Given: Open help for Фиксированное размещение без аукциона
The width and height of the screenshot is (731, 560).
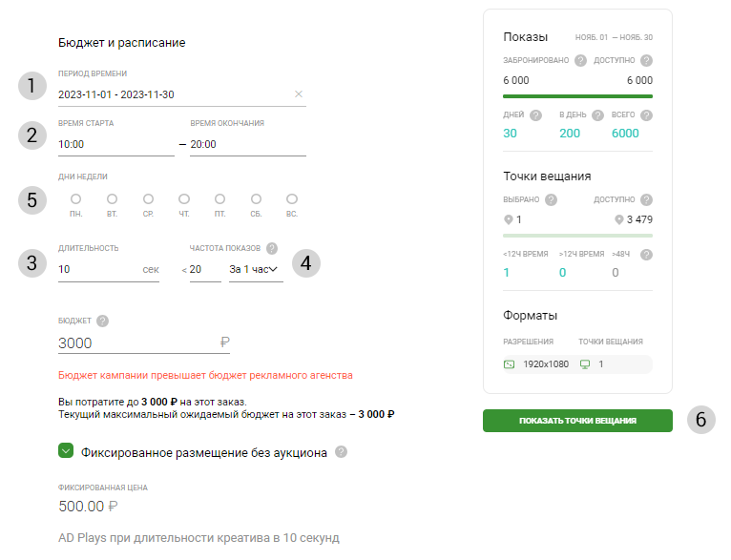Looking at the screenshot, I should tap(341, 452).
